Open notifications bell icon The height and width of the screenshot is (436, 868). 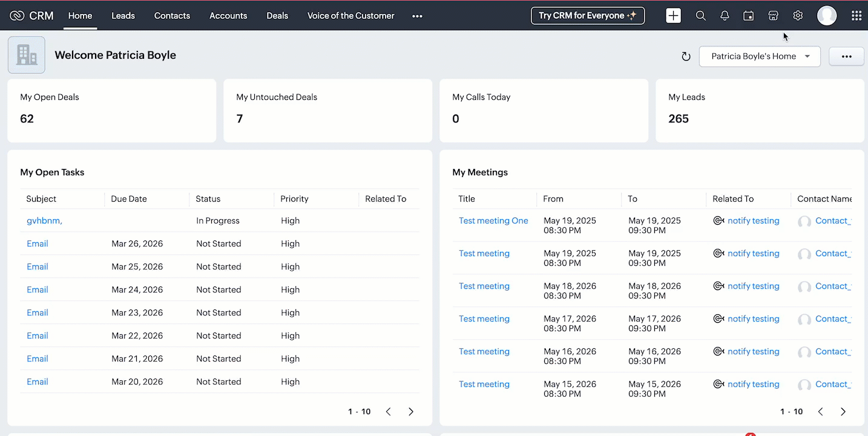point(725,16)
